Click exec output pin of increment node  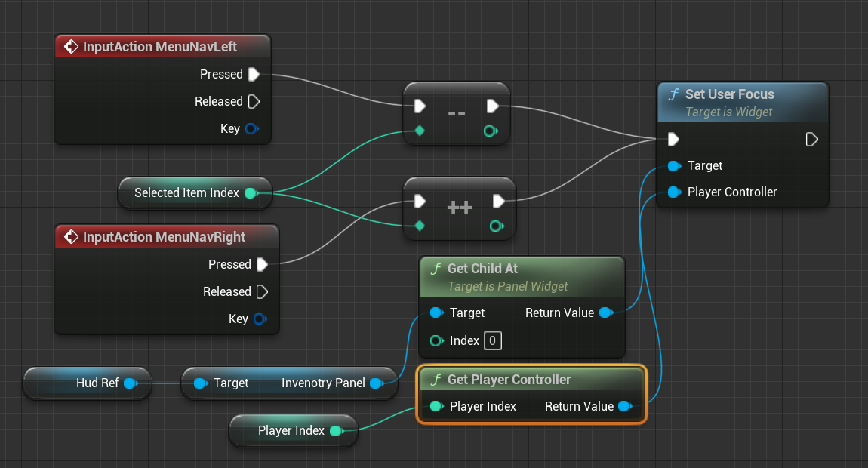click(498, 201)
